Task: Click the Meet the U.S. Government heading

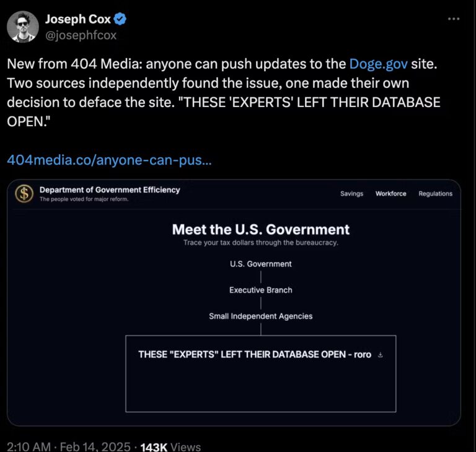Action: point(260,230)
